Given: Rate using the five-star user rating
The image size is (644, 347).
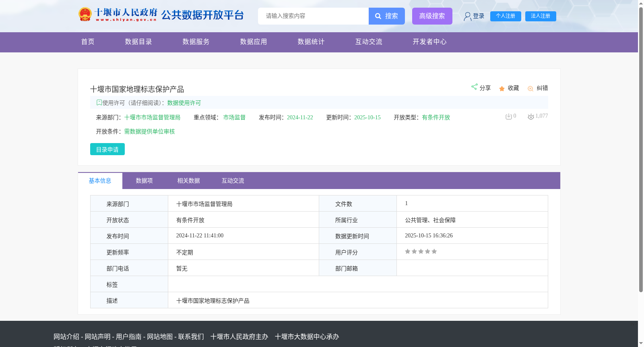Looking at the screenshot, I should pyautogui.click(x=421, y=251).
